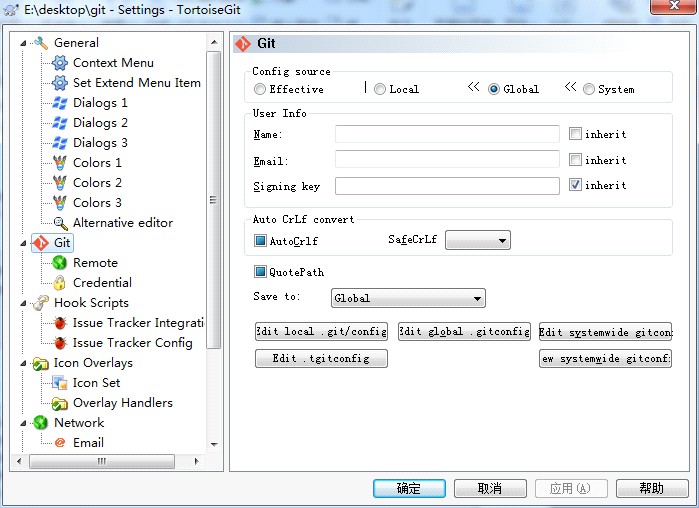Click the 取消 (Cancel) button

coord(490,489)
